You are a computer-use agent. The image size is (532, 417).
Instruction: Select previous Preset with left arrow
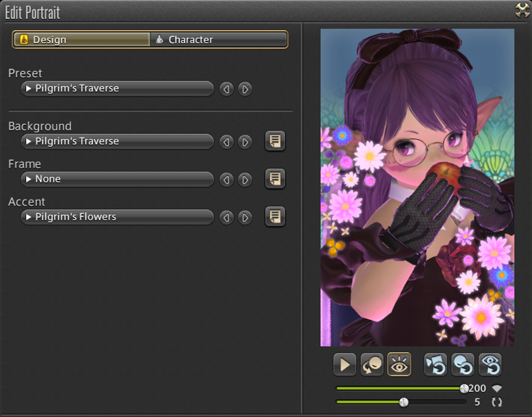(227, 89)
